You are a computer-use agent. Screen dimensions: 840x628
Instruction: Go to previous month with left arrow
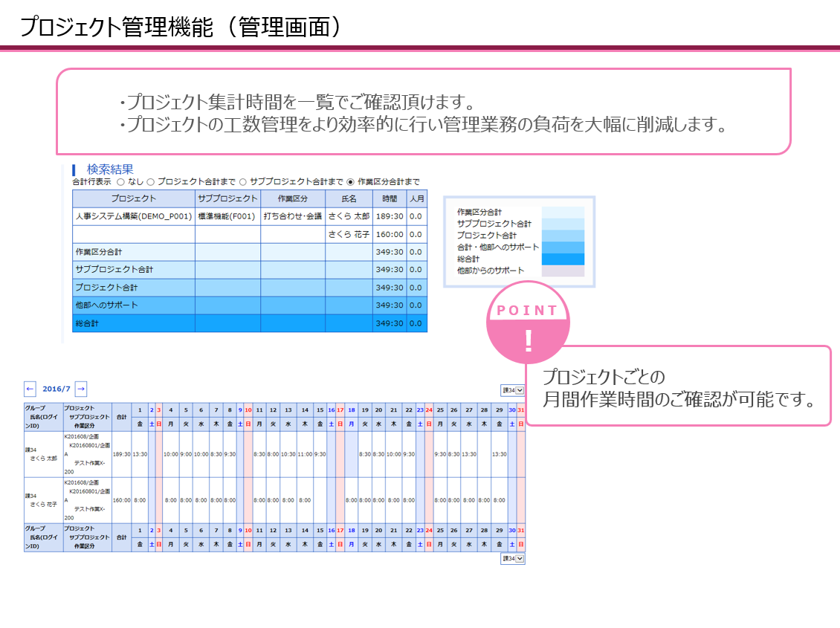click(30, 389)
